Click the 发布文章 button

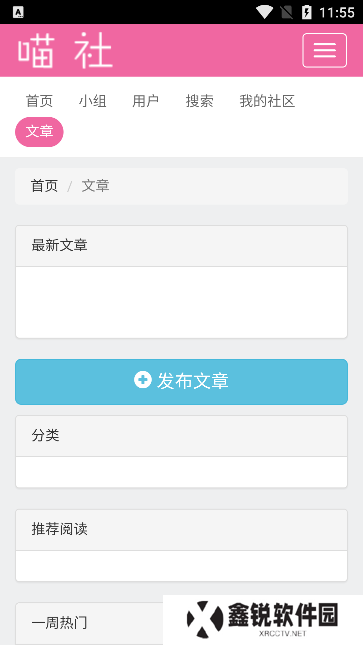tap(182, 382)
